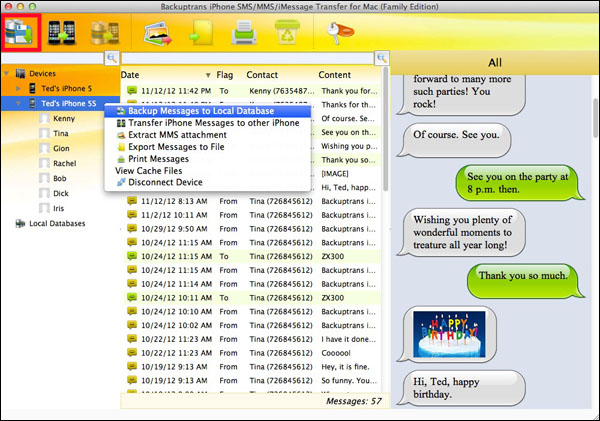
Task: Select Ted's iPhone 5 in device tree
Action: tap(67, 88)
